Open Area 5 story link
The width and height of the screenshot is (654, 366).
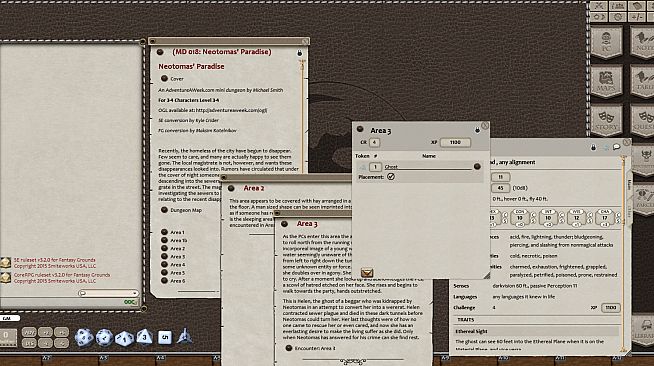[164, 273]
